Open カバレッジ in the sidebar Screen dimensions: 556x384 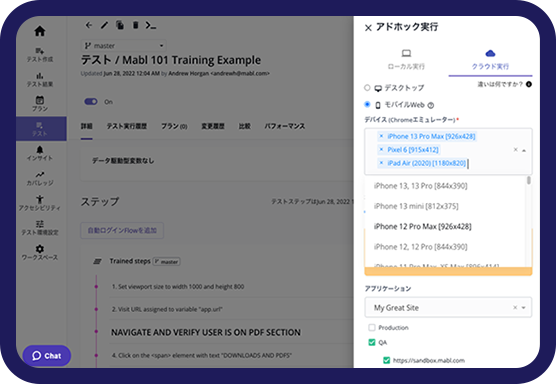pyautogui.click(x=40, y=178)
